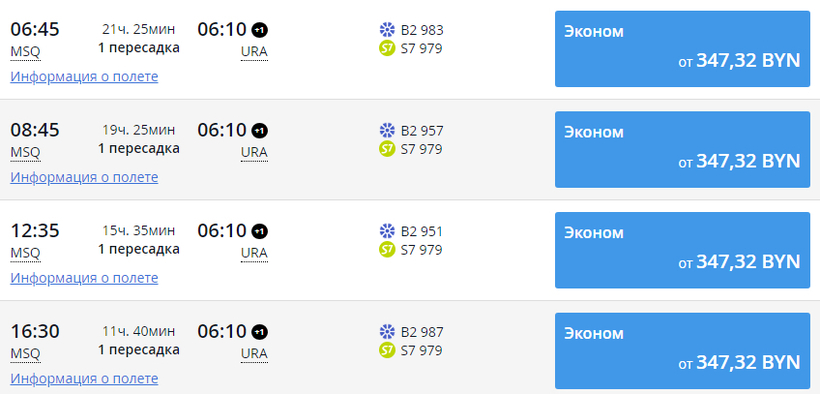Choose Эконом fare for the 16:30 flight
This screenshot has height=394, width=820.
[682, 351]
